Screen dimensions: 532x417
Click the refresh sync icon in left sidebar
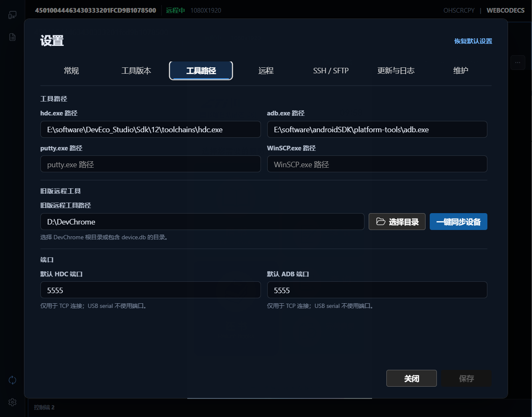(13, 380)
